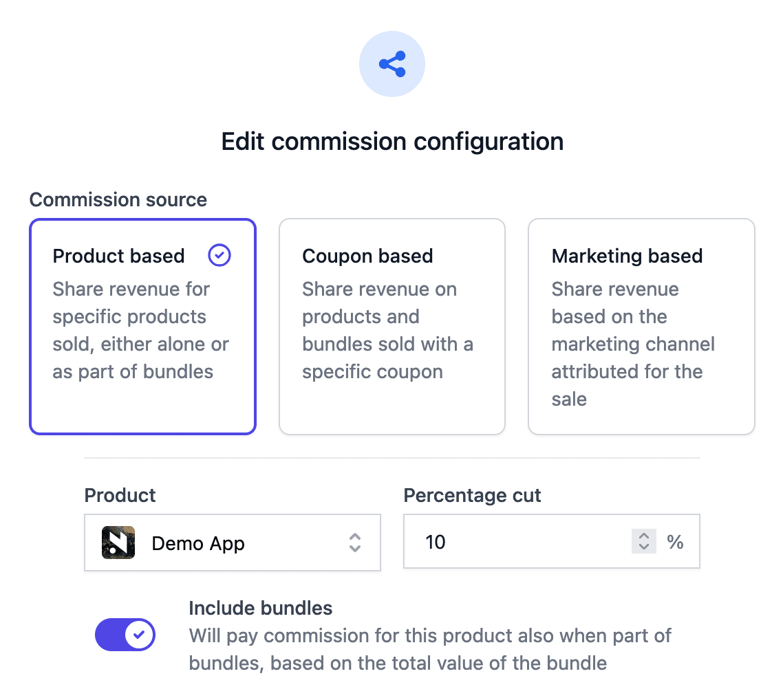Click the Percentage cut label

click(x=472, y=495)
